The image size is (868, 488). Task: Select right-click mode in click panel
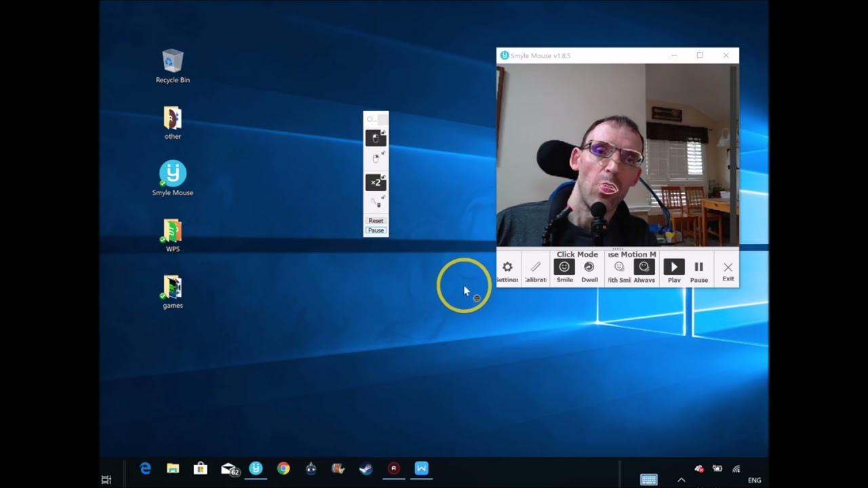(x=376, y=159)
